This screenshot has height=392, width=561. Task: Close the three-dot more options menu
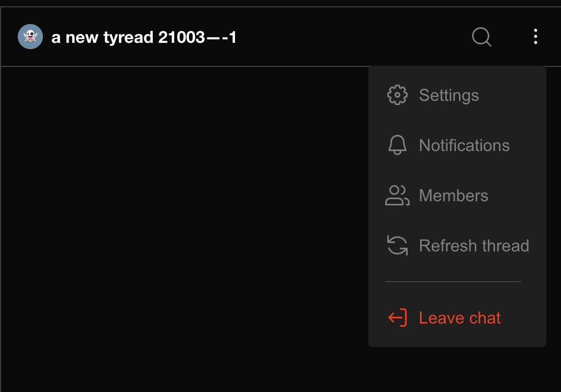535,37
